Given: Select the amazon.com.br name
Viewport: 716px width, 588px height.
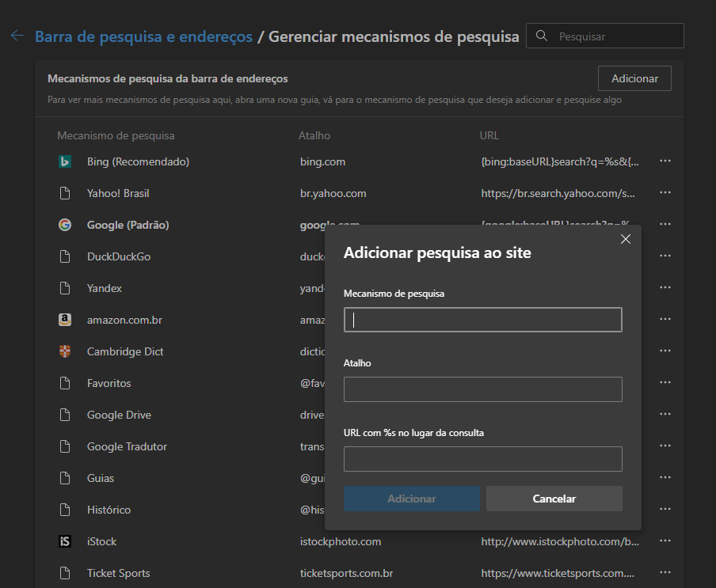Looking at the screenshot, I should [x=124, y=321].
